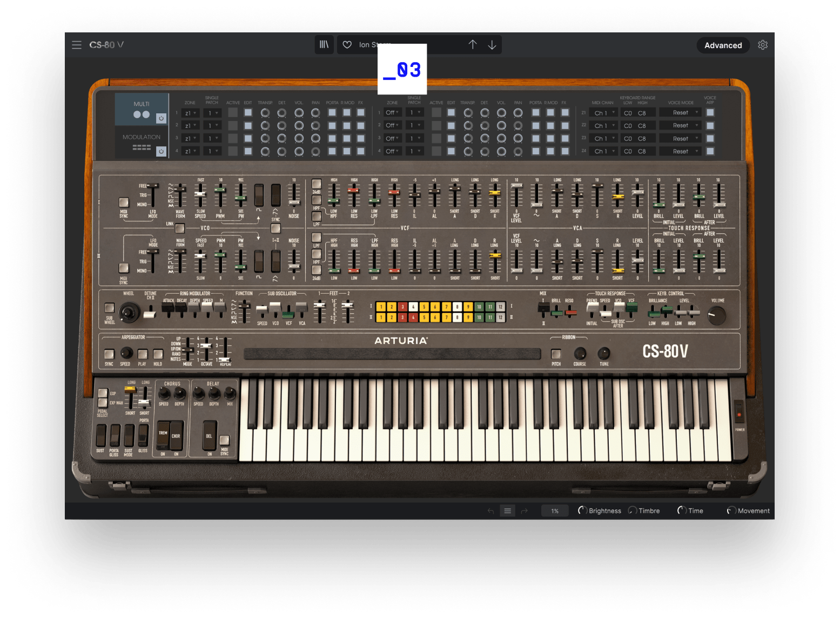Viewport: 840px width, 617px height.
Task: Click the arpeggiator Mode slider
Action: point(187,351)
